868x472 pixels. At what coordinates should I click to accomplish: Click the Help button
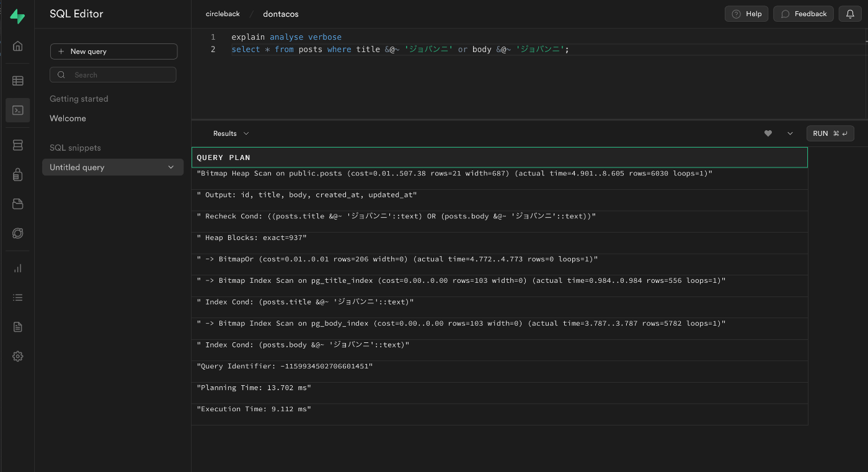[x=746, y=14]
